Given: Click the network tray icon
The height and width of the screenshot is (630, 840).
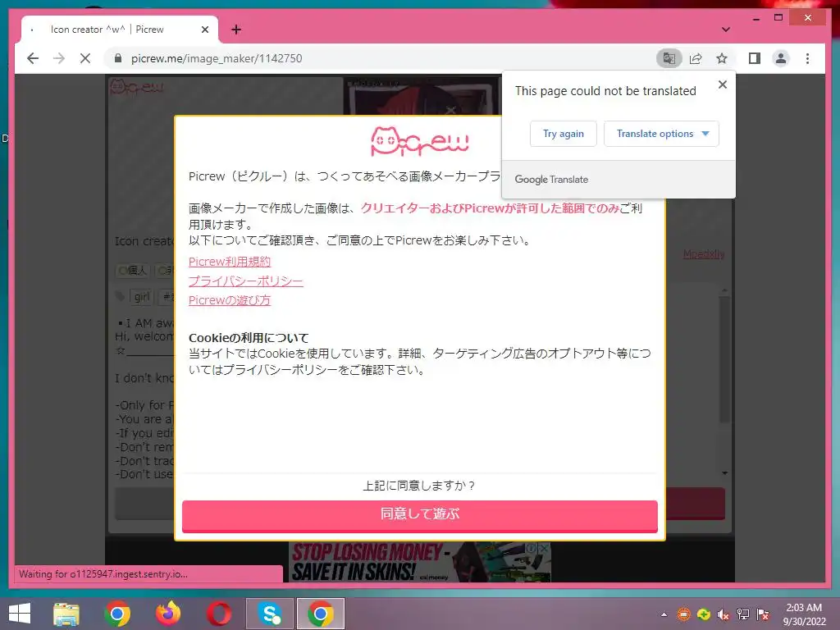Looking at the screenshot, I should point(743,614).
